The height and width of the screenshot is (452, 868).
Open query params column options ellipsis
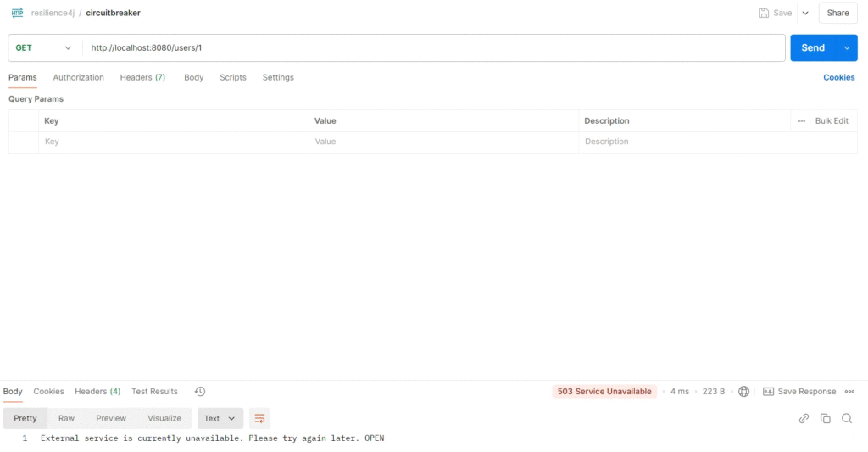[802, 120]
